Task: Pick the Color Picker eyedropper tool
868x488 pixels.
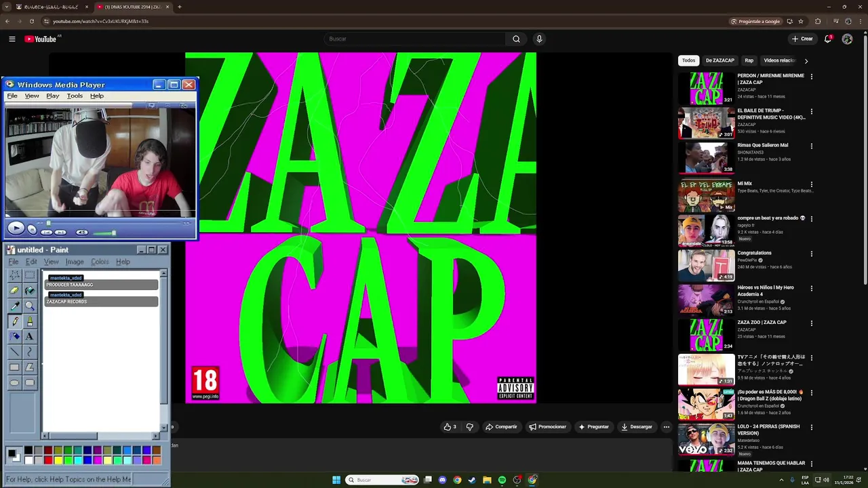Action: pos(14,306)
